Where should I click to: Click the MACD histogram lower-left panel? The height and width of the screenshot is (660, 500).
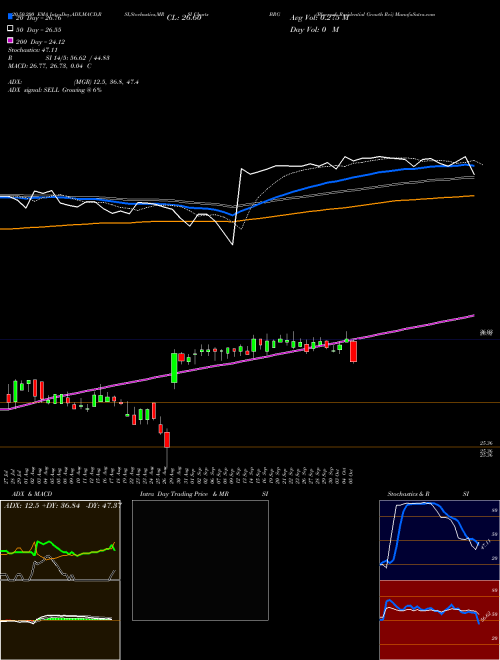point(60,620)
